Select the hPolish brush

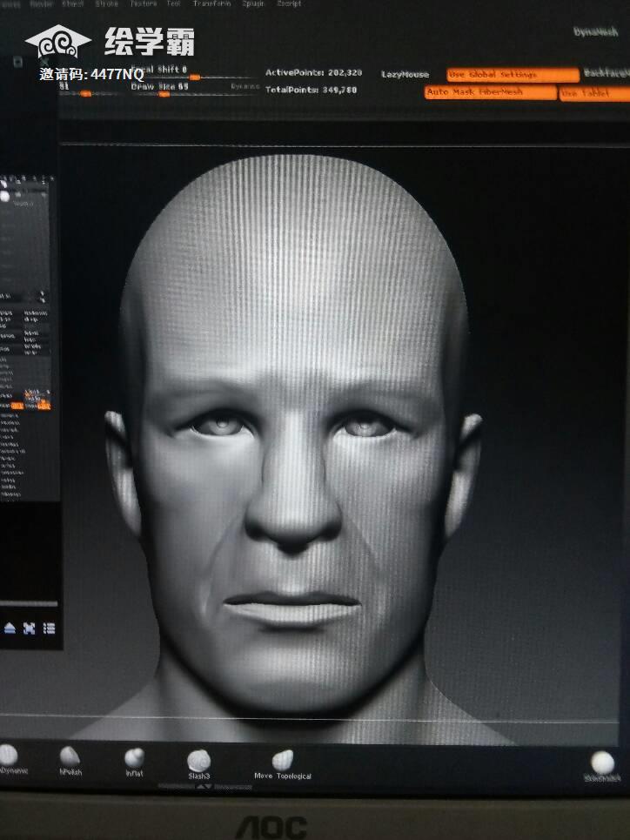click(70, 761)
